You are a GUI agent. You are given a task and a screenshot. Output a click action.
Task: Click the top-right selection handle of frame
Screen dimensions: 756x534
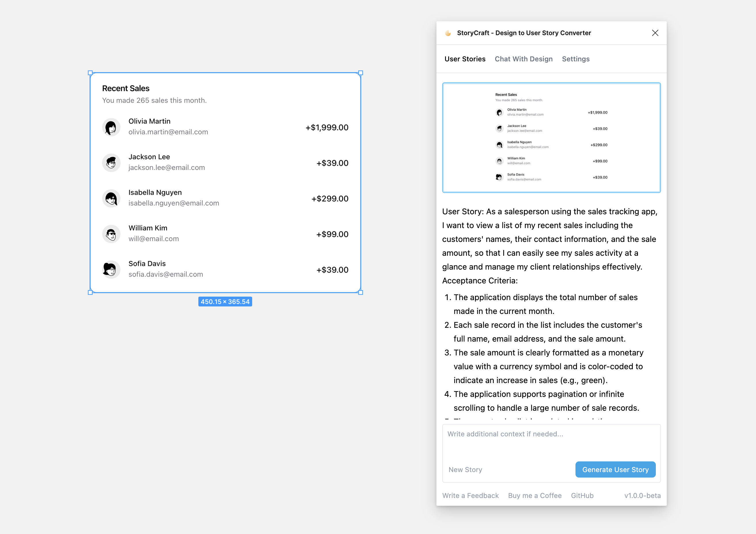[x=360, y=73]
